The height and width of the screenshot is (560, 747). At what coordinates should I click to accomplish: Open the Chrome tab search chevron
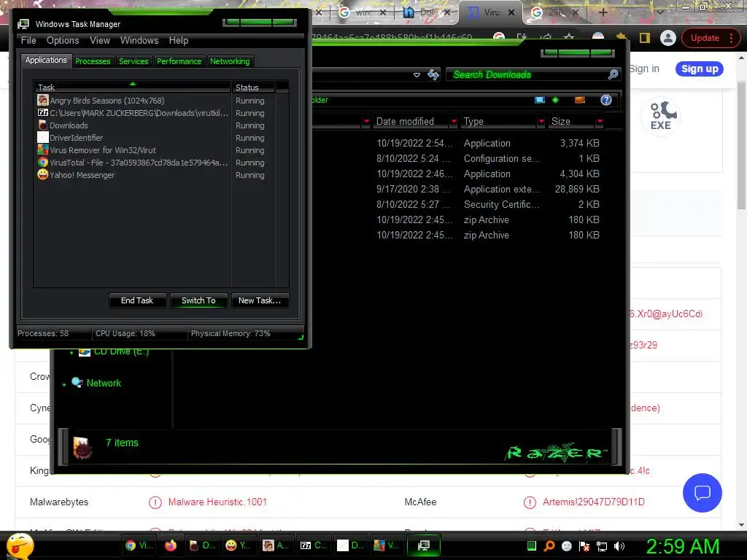pos(659,12)
